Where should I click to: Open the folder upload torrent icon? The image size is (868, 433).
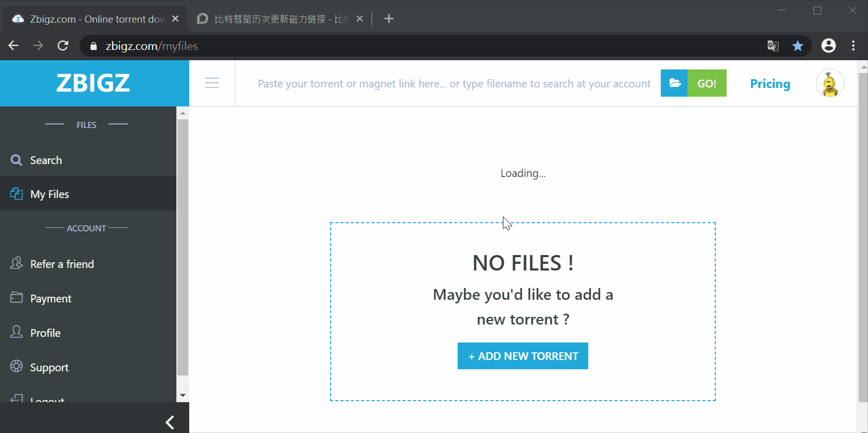[x=674, y=83]
